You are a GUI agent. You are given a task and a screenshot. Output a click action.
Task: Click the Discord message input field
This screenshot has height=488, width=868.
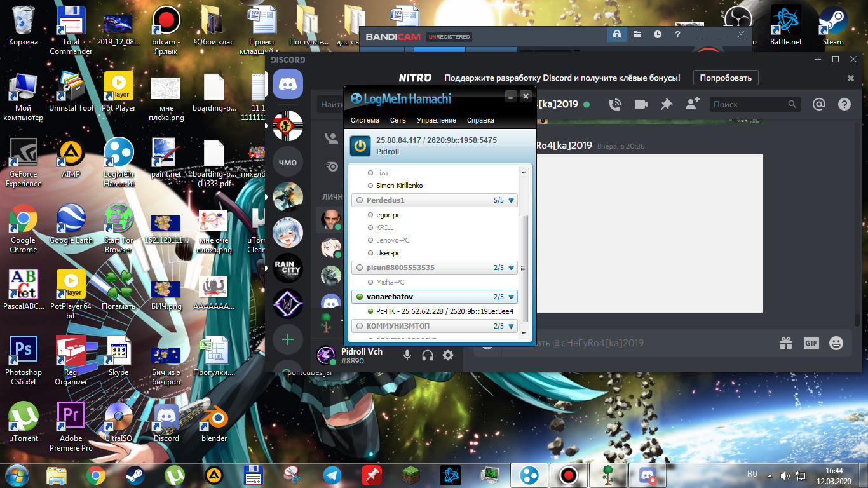(x=635, y=343)
